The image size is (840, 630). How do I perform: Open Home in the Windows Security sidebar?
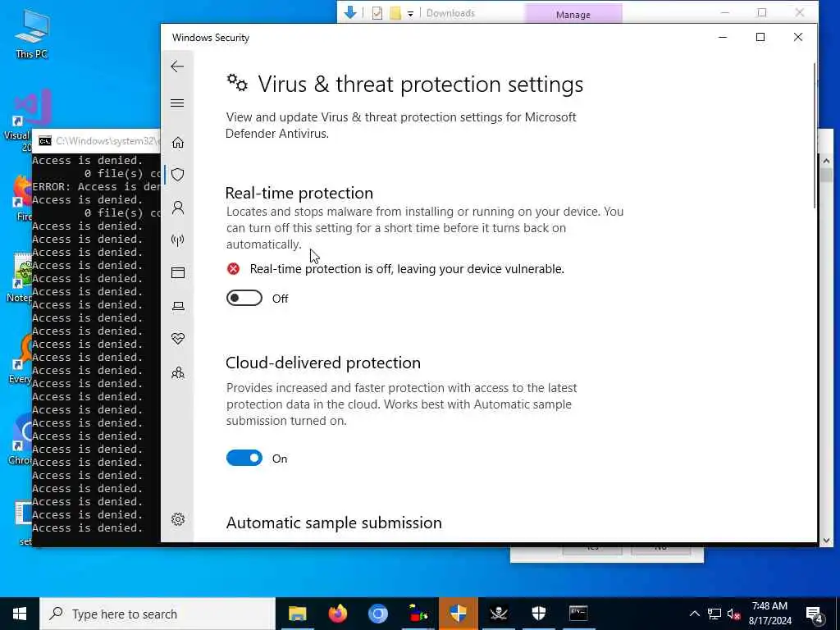tap(178, 143)
